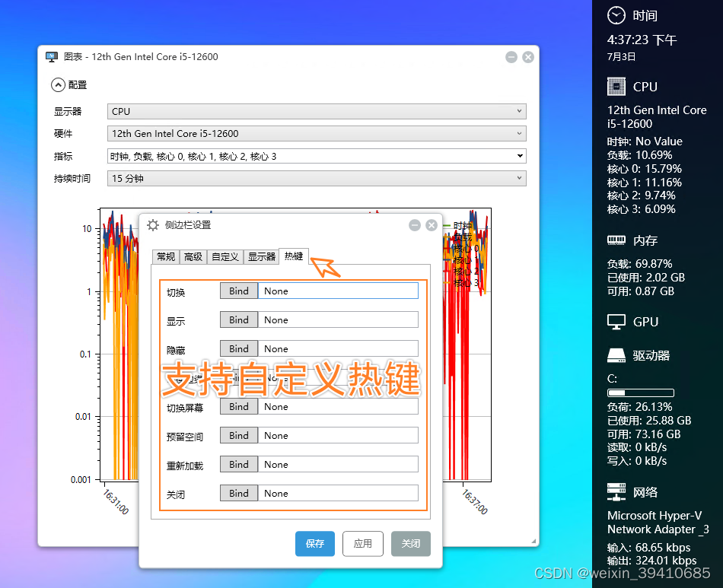Screen dimensions: 723x588
Task: Open the 指标 metrics dropdown
Action: [317, 156]
